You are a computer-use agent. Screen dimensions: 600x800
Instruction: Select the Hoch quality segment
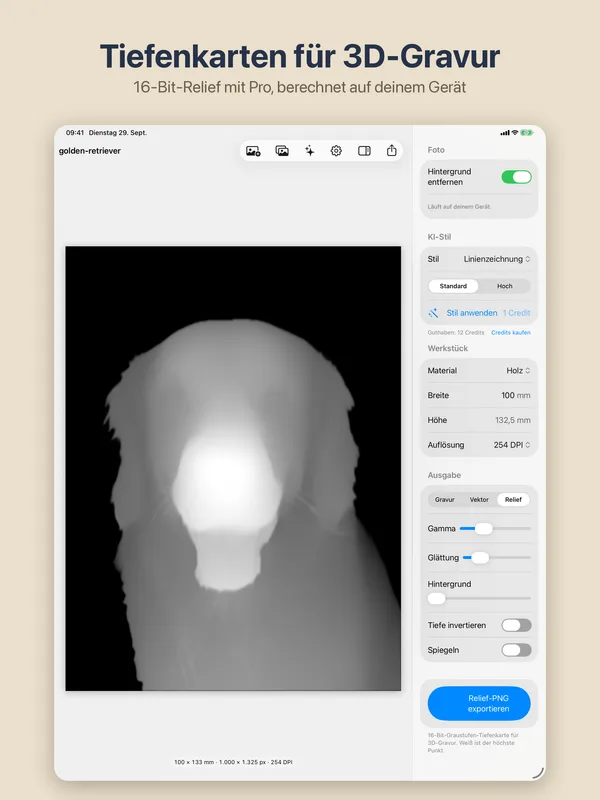pyautogui.click(x=505, y=286)
